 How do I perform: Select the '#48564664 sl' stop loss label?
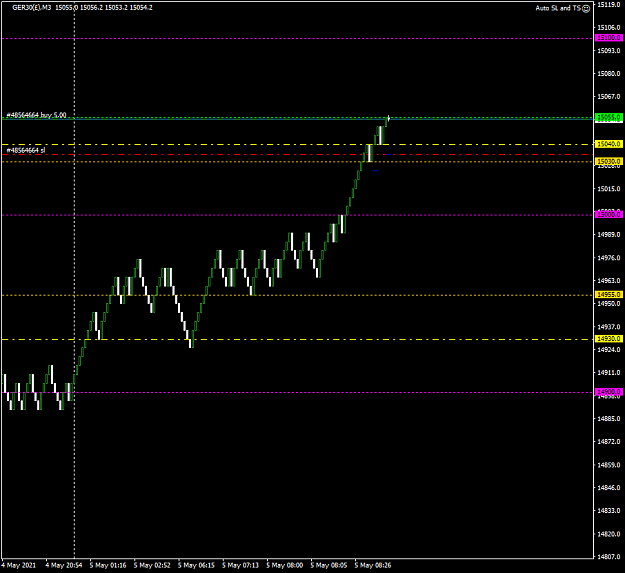pos(26,150)
